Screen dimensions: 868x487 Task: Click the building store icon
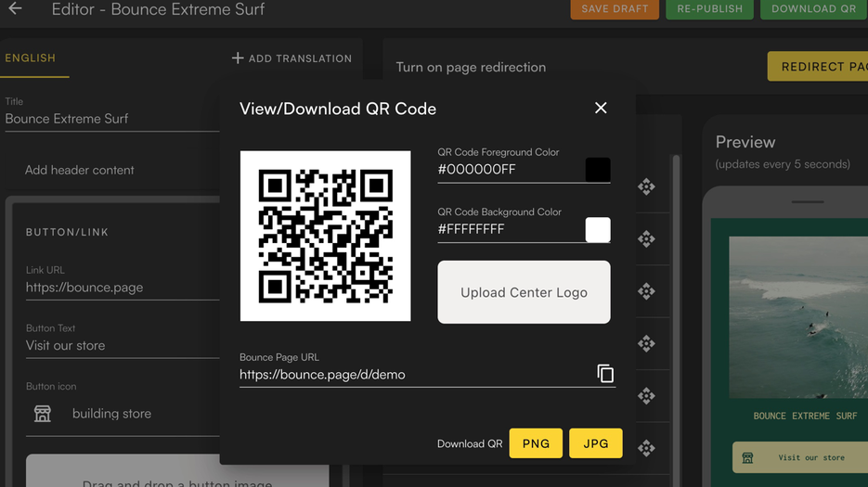[43, 414]
